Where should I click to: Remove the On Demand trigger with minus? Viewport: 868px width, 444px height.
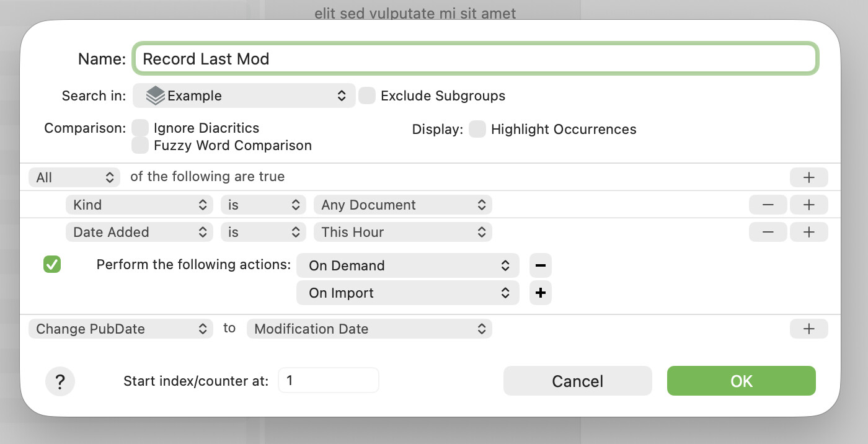(x=540, y=265)
